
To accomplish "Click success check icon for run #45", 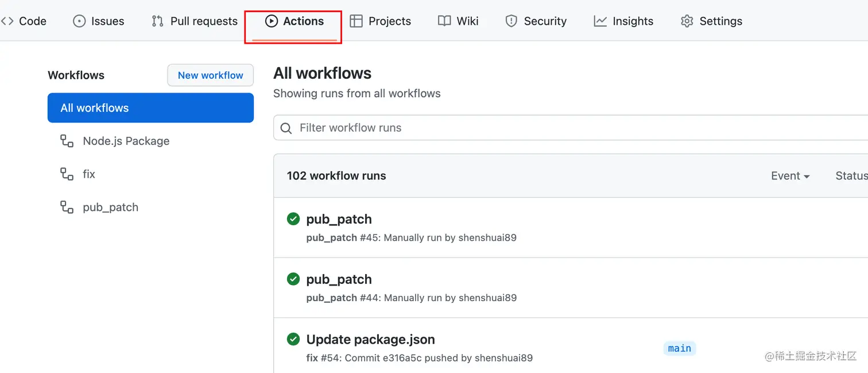I will click(293, 219).
